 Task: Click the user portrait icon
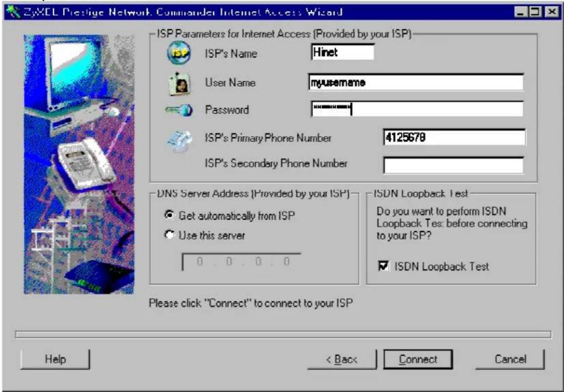click(x=179, y=84)
